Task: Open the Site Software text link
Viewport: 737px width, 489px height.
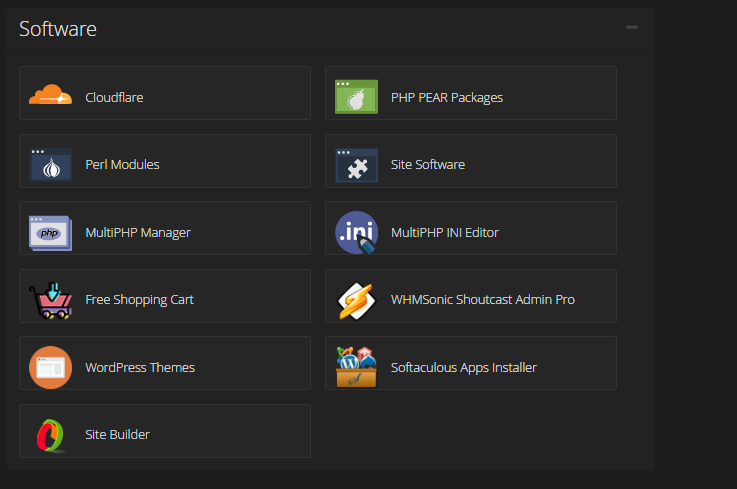Action: coord(428,164)
